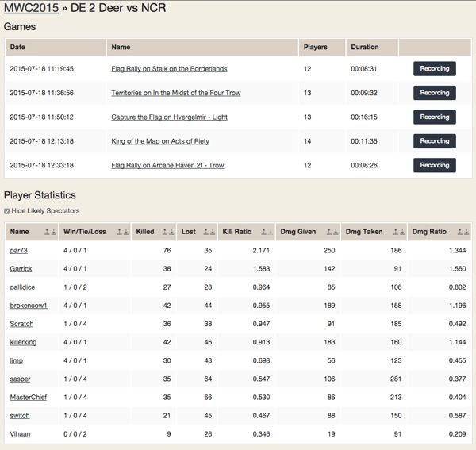This screenshot has height=450, width=476.
Task: Open Capture the Flag on Hvergelmir - Light
Action: [x=169, y=117]
